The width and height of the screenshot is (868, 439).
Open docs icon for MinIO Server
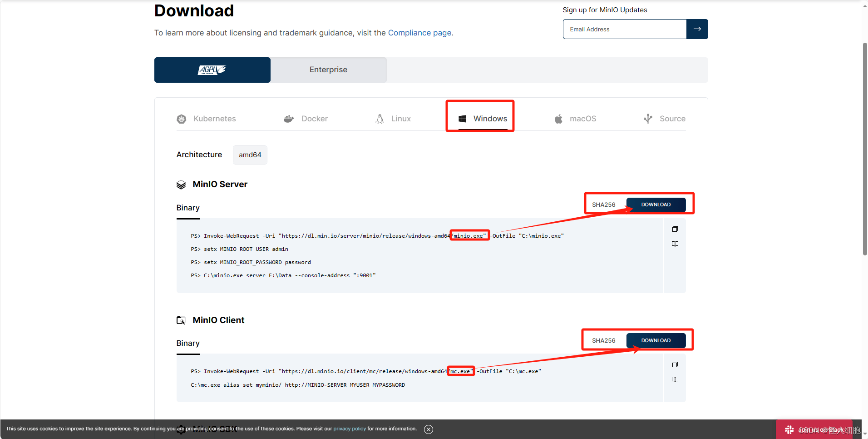675,244
